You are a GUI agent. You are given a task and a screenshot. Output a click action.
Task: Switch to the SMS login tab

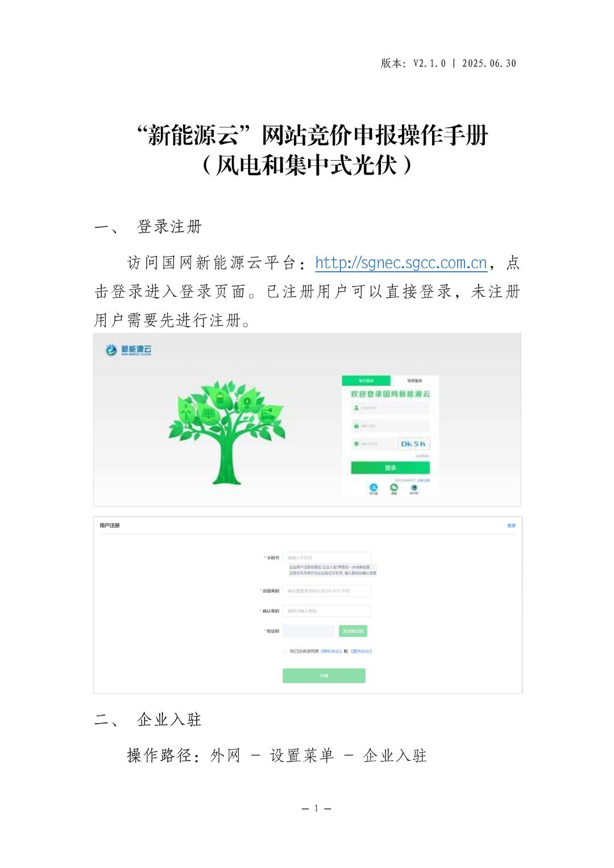point(414,381)
